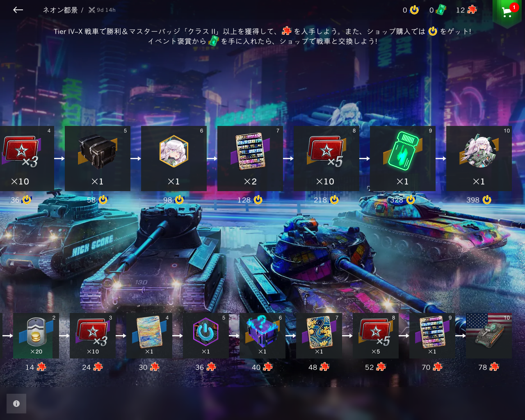
Task: Select bottom stage 9 neon camouflage card
Action: click(432, 336)
